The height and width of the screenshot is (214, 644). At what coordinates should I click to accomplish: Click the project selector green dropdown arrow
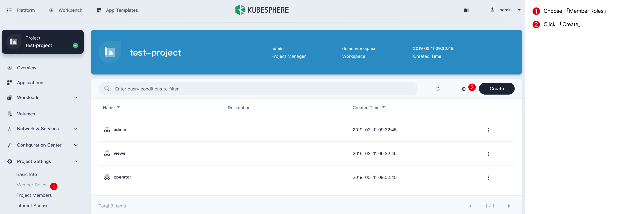(75, 46)
